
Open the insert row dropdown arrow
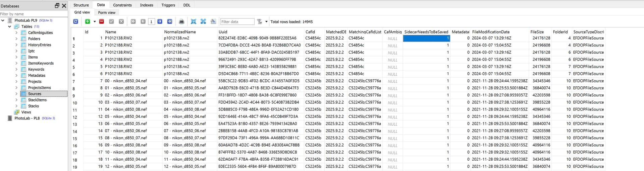click(x=95, y=21)
